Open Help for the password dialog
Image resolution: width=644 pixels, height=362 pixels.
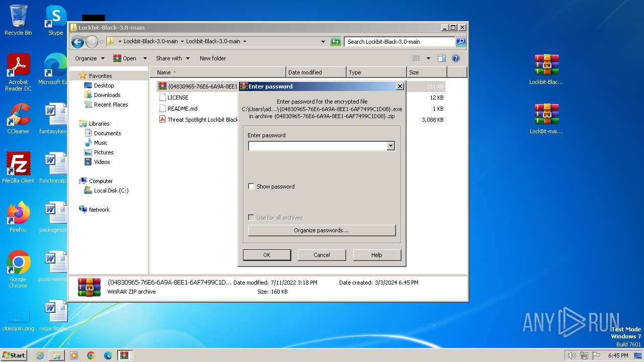point(377,255)
